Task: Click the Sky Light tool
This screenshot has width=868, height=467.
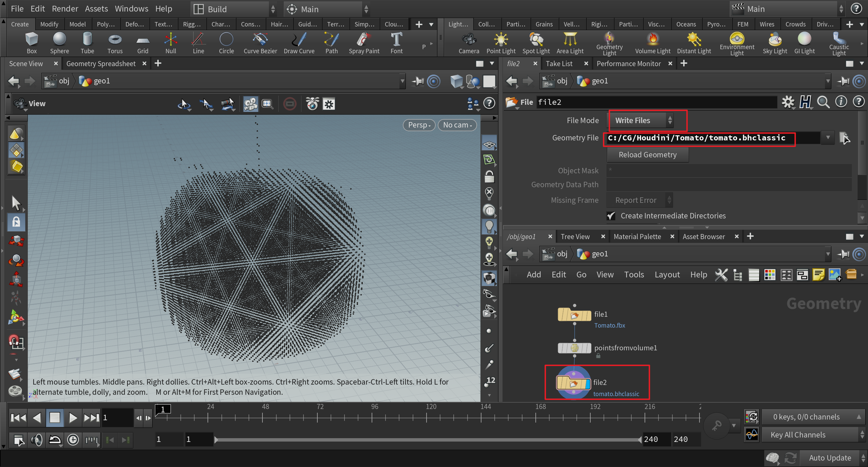Action: 775,40
